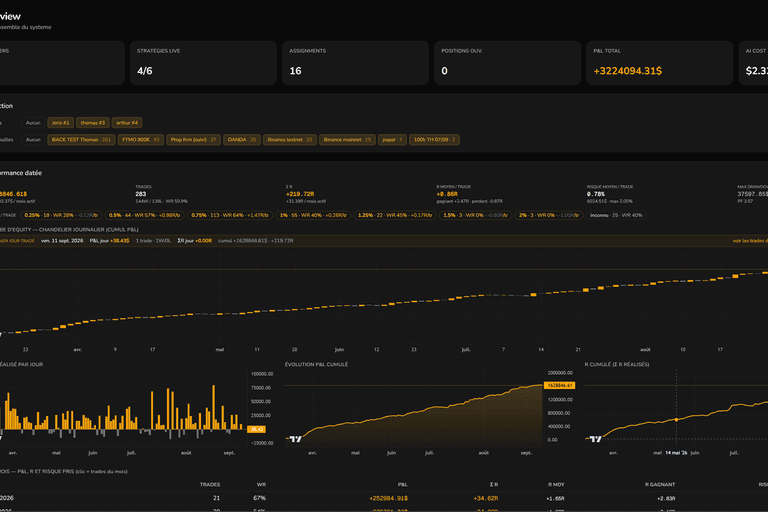Click the TRADES column header in monthly table
Screen dimensions: 768x512
click(x=210, y=485)
